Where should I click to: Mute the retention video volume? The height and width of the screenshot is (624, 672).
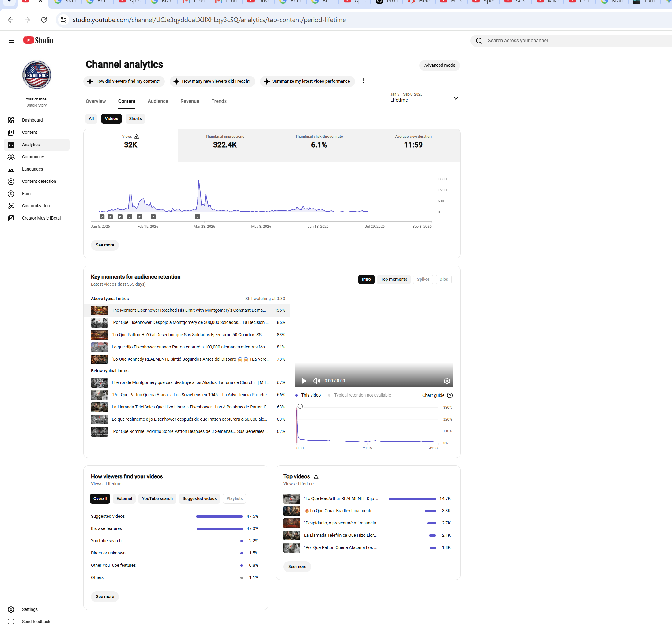pyautogui.click(x=317, y=381)
